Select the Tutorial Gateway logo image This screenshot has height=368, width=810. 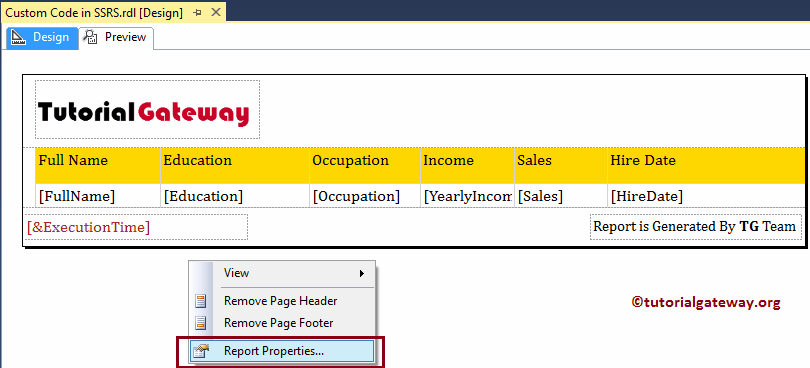pos(147,110)
